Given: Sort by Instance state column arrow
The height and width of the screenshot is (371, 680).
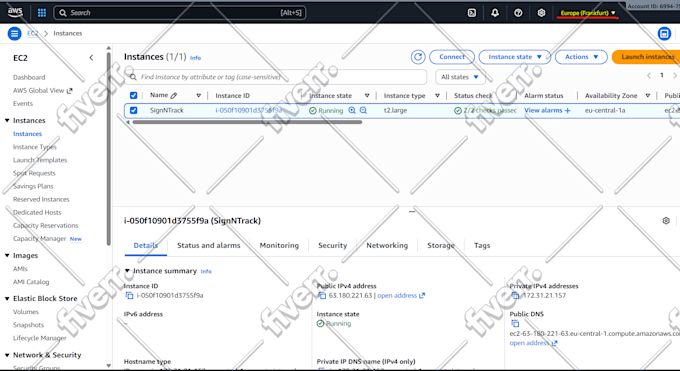Looking at the screenshot, I should pyautogui.click(x=367, y=95).
